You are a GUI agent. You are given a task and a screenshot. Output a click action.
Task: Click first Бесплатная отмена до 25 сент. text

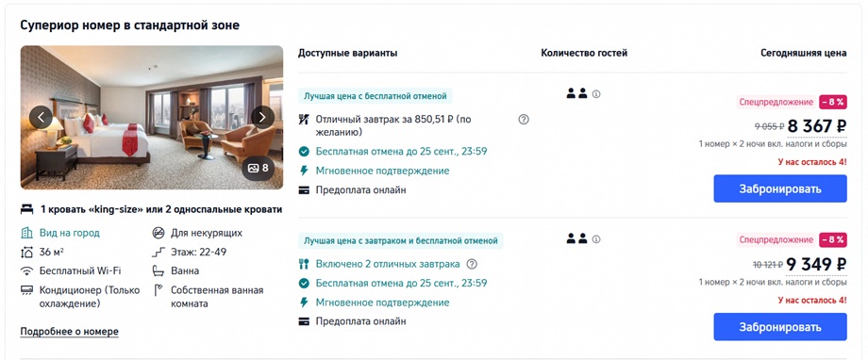click(401, 152)
